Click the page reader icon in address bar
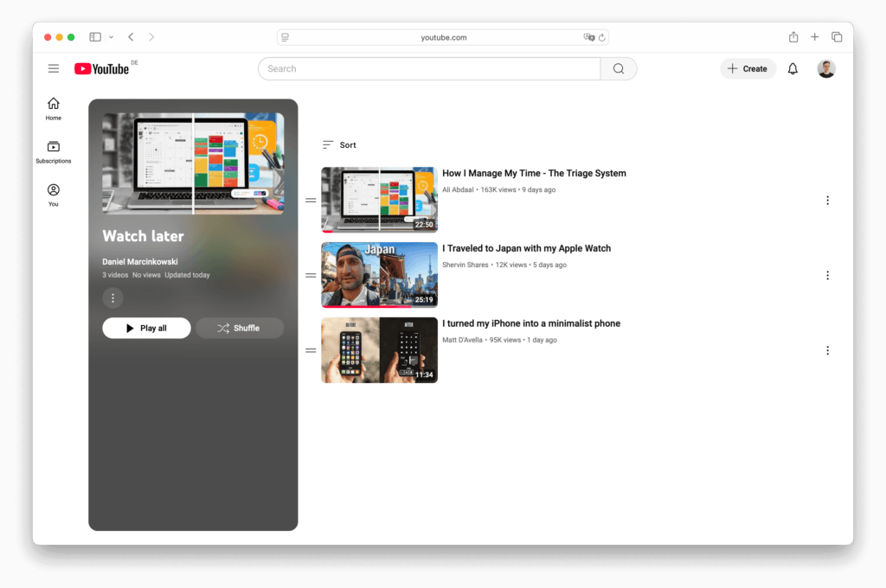 [x=286, y=37]
